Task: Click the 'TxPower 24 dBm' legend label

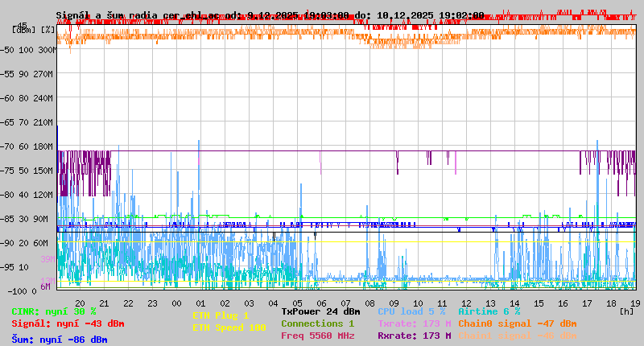Action: 320,312
